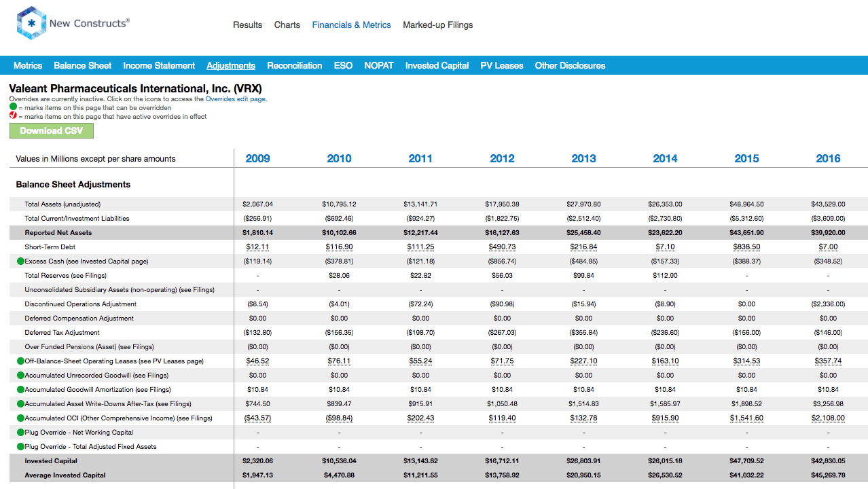The image size is (868, 489).
Task: Switch to the Metrics tab
Action: tap(28, 66)
